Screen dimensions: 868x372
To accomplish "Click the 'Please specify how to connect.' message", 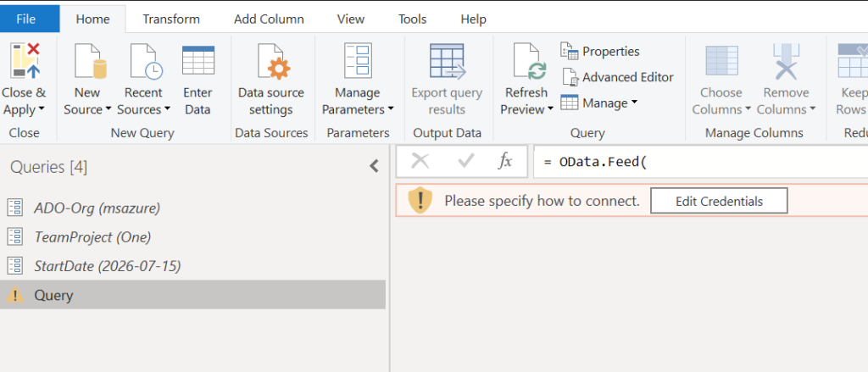I will pyautogui.click(x=542, y=201).
